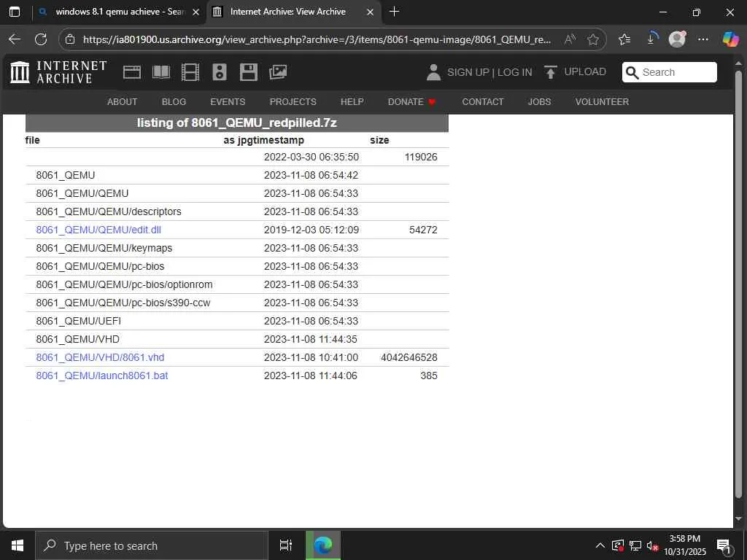
Task: Open the CONTACT menu item
Action: pyautogui.click(x=483, y=101)
